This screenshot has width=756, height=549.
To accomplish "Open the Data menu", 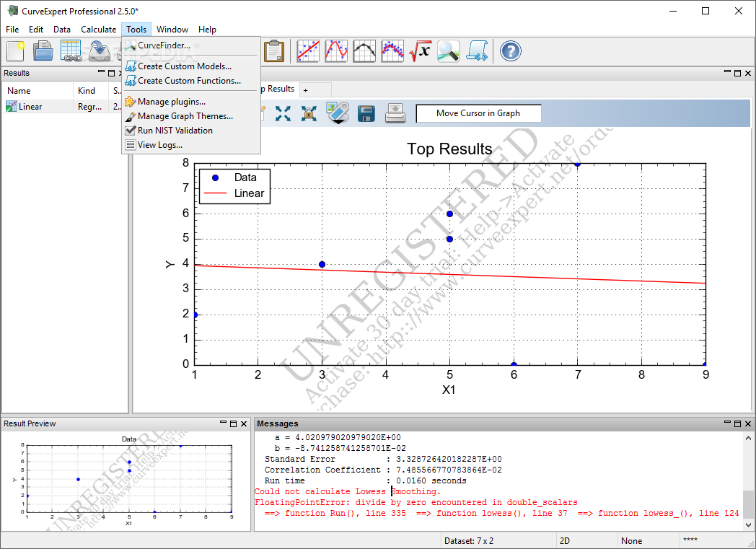I will pos(62,30).
